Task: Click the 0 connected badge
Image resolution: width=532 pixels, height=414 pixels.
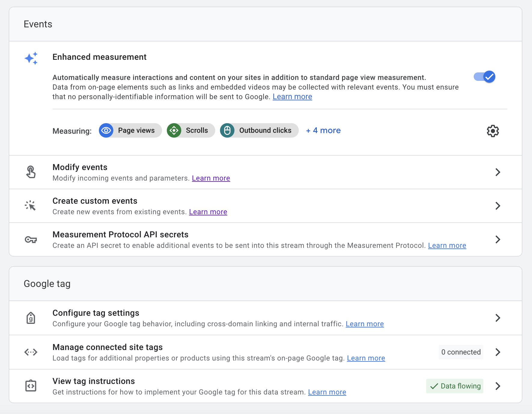Action: pyautogui.click(x=461, y=352)
